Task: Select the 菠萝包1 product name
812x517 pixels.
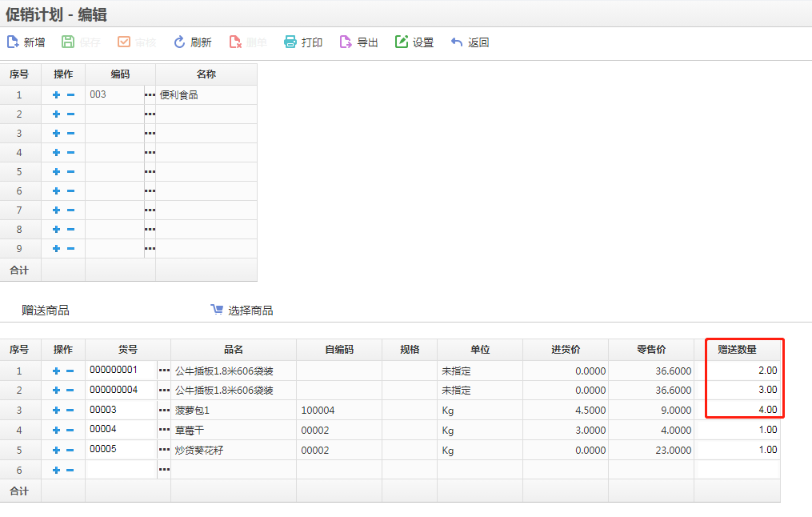Action: tap(192, 411)
